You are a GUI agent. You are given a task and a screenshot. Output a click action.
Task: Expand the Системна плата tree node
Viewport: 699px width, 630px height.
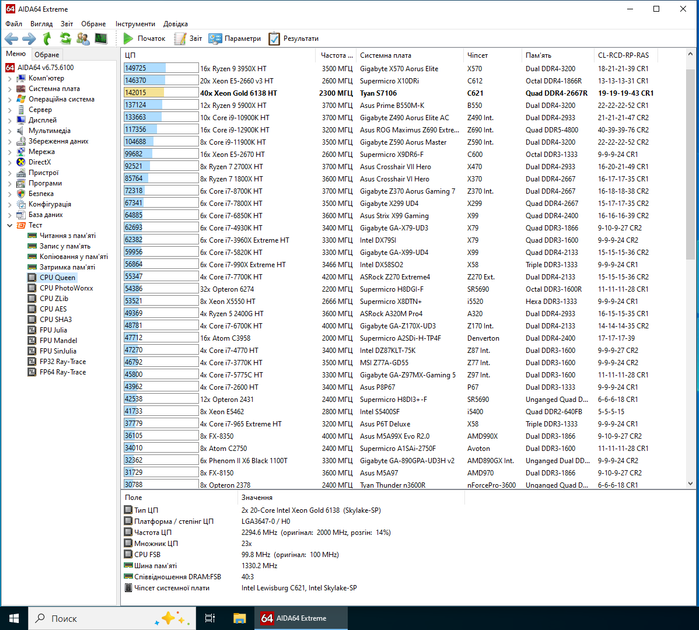10,89
